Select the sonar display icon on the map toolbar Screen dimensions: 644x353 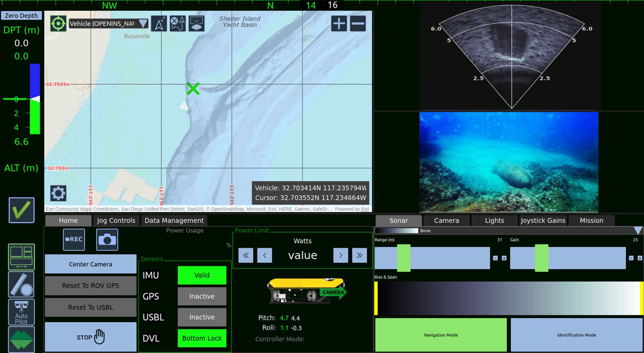pos(197,23)
